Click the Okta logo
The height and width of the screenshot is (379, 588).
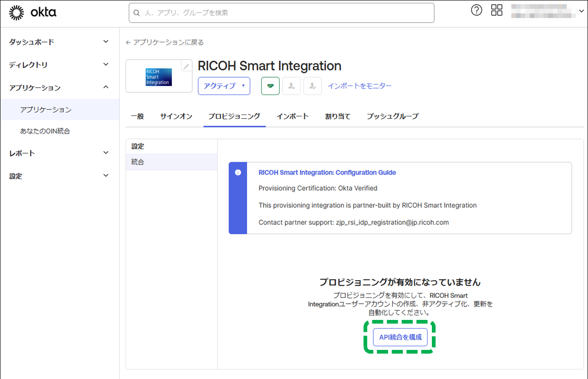pyautogui.click(x=32, y=13)
